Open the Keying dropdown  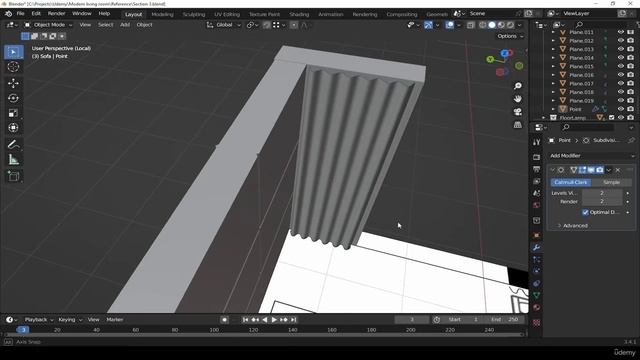pos(70,320)
